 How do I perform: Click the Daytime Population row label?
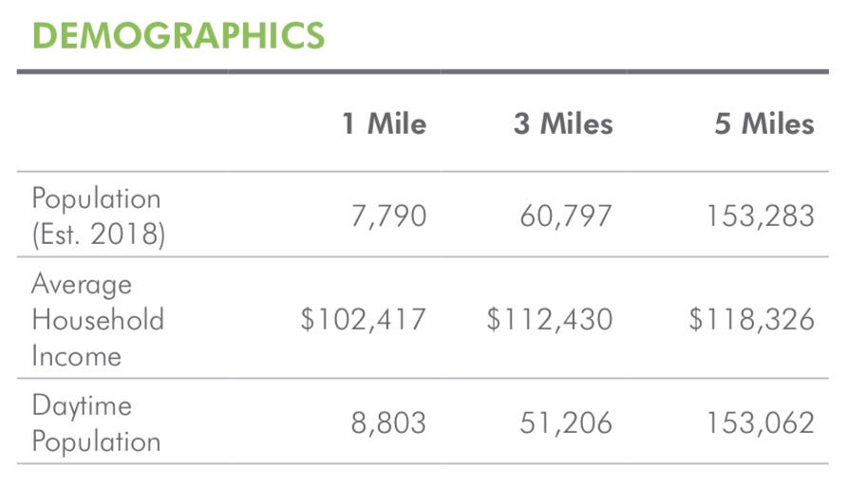pyautogui.click(x=96, y=424)
